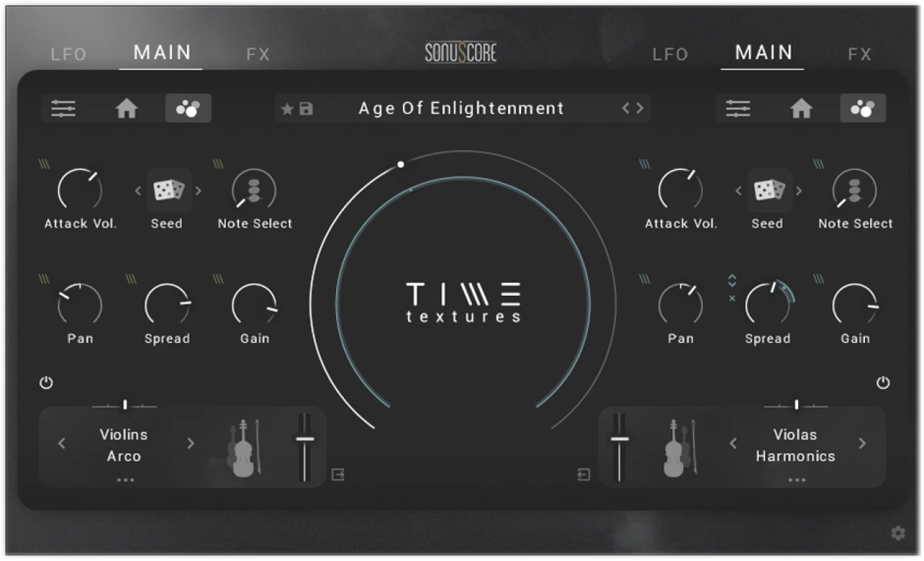Click the modulation stripes above right Gain
924x561 pixels.
point(819,279)
